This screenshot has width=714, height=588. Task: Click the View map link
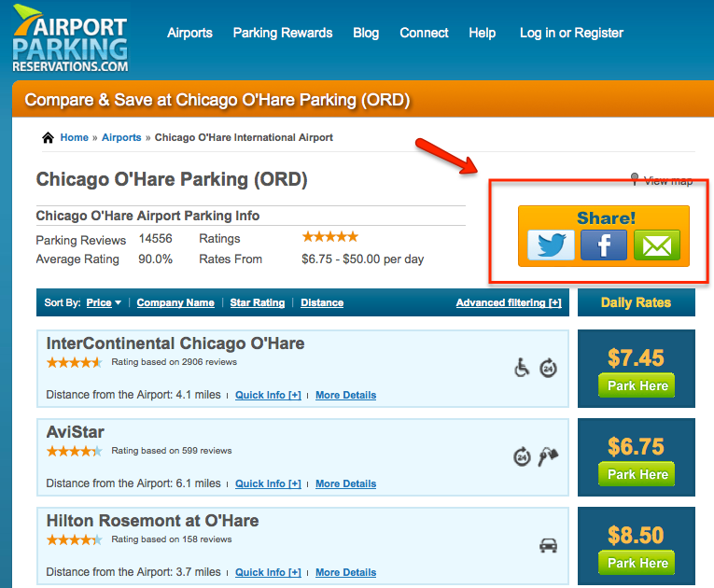[668, 181]
